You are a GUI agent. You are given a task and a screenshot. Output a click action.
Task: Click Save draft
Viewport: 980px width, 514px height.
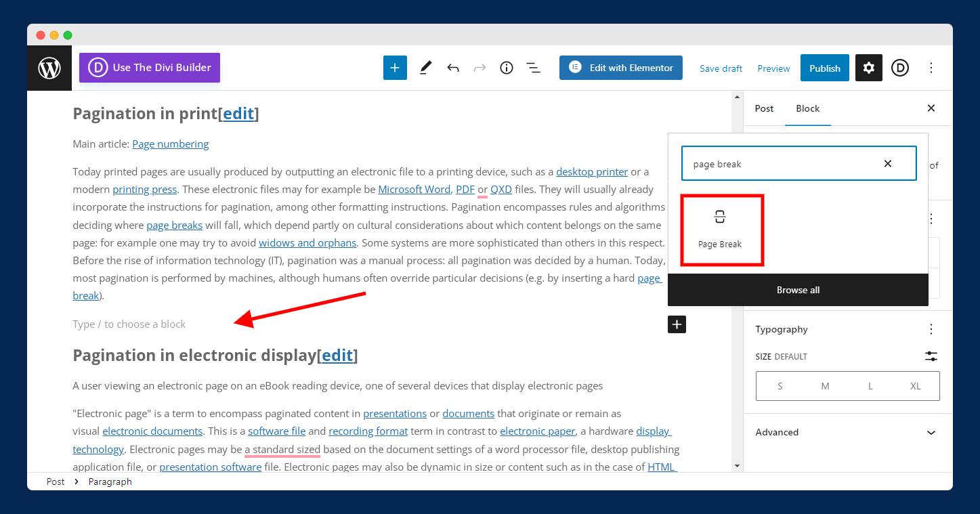point(721,68)
